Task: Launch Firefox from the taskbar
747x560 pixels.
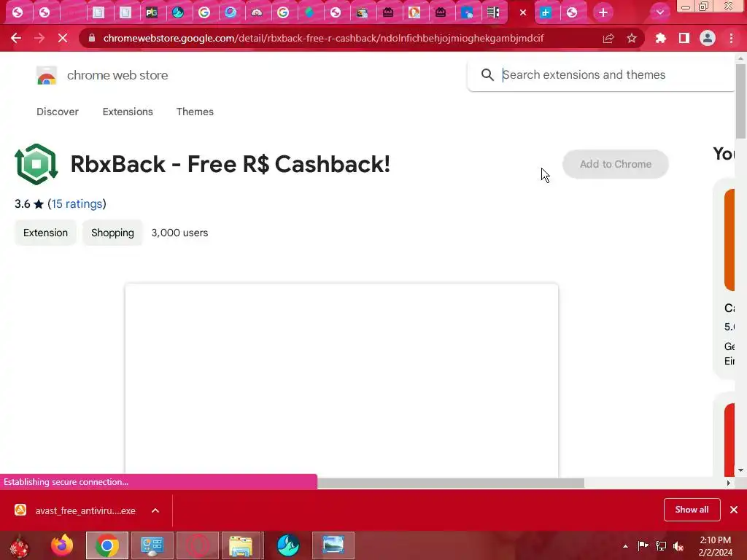Action: [62, 545]
